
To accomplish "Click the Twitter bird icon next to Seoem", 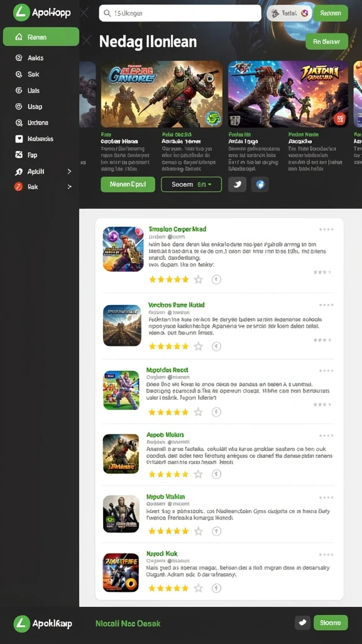I will pos(237,184).
